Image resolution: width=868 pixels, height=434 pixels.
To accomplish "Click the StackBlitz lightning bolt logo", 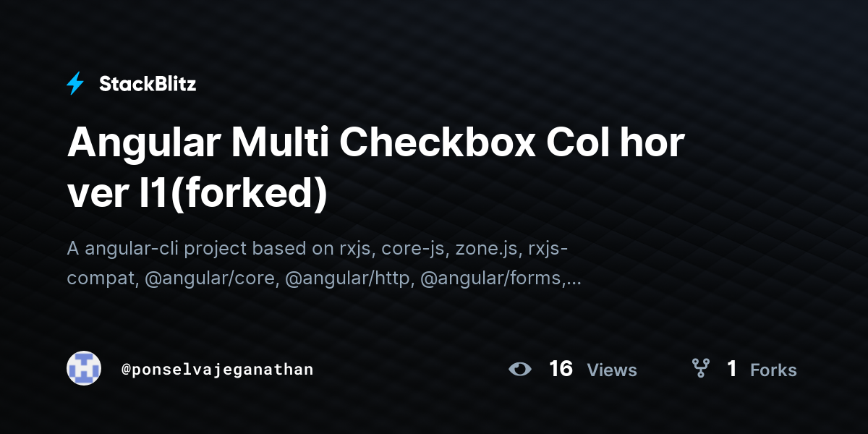I will pyautogui.click(x=75, y=84).
